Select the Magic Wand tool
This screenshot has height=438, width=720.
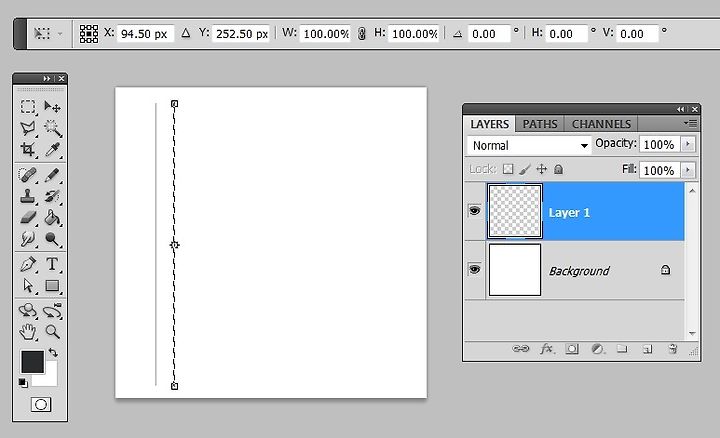(52, 129)
